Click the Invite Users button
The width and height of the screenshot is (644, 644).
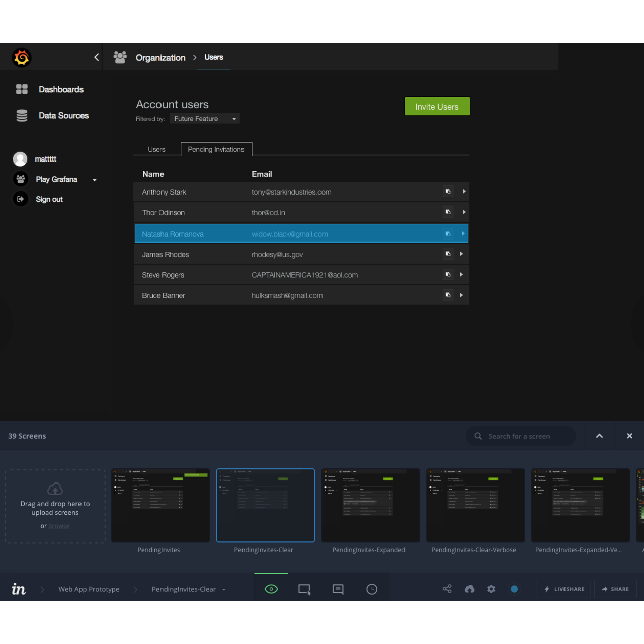click(x=437, y=106)
